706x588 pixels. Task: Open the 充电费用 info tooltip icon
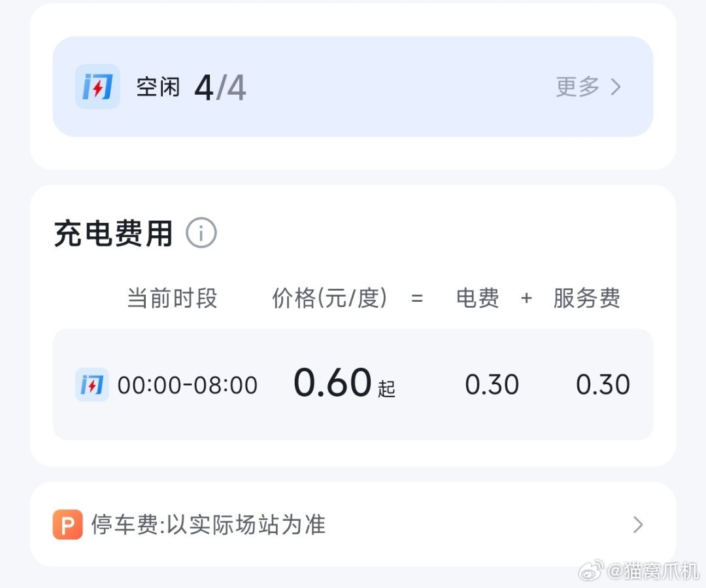coord(202,233)
